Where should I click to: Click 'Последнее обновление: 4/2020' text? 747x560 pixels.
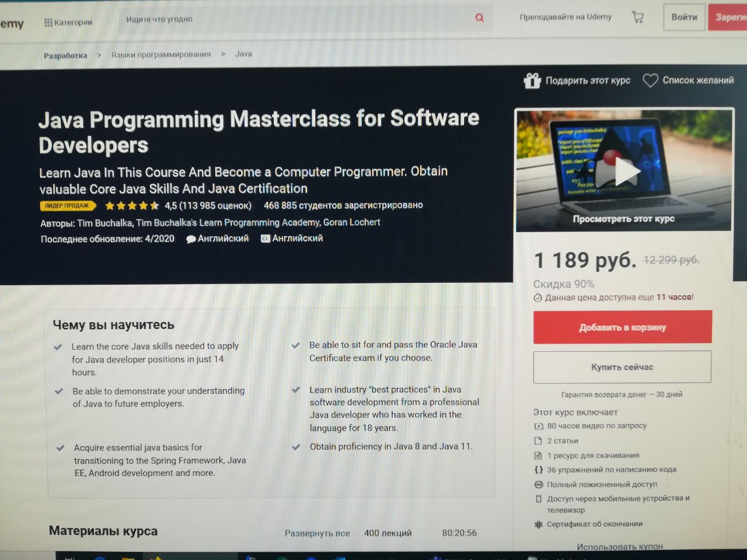(107, 239)
